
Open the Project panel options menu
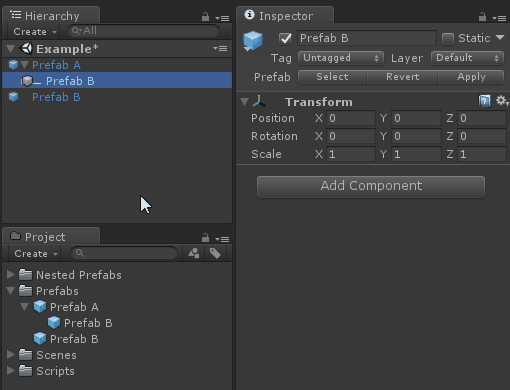point(222,239)
